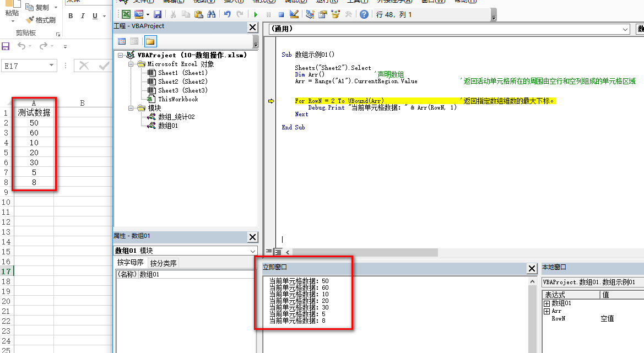This screenshot has width=644, height=353.
Task: Select the 数组_统计02 module in tree
Action: pos(176,117)
